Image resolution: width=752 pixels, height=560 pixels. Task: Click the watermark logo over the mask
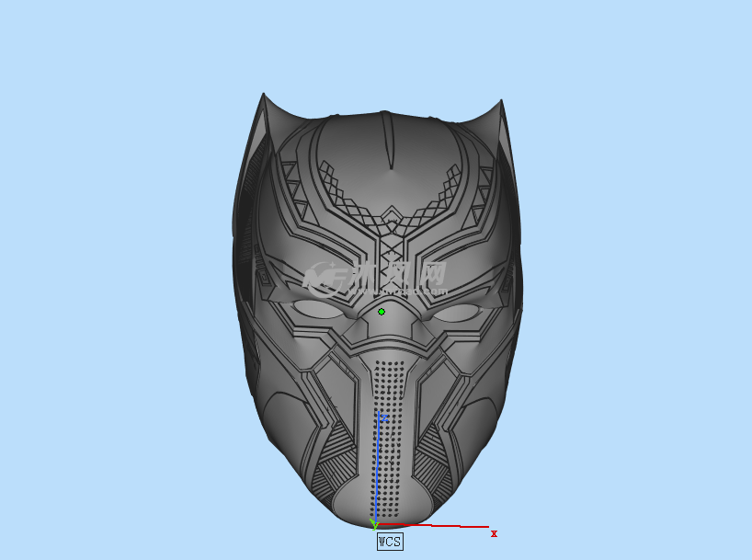point(377,275)
